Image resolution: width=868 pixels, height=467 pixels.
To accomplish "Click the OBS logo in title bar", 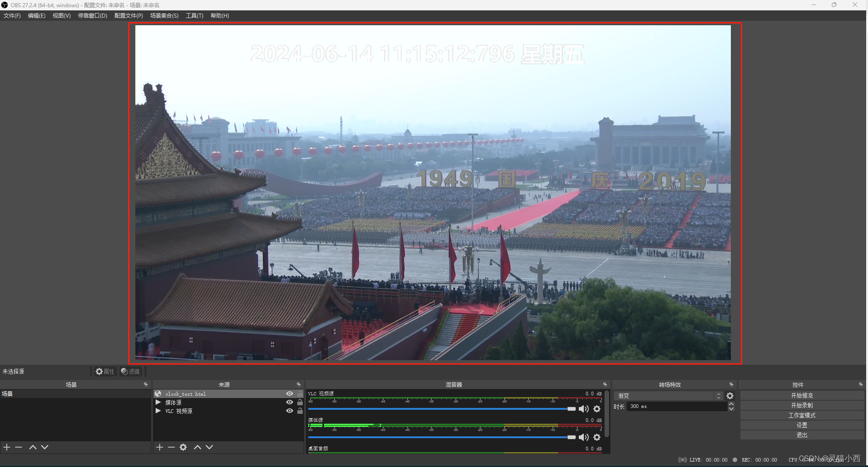I will click(5, 5).
